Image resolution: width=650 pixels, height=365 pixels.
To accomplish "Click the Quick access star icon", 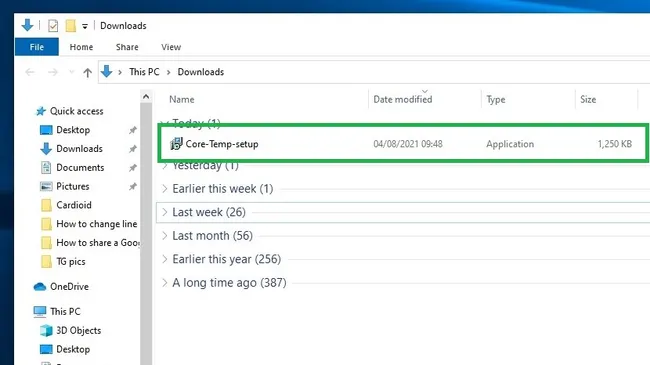I will pyautogui.click(x=41, y=111).
